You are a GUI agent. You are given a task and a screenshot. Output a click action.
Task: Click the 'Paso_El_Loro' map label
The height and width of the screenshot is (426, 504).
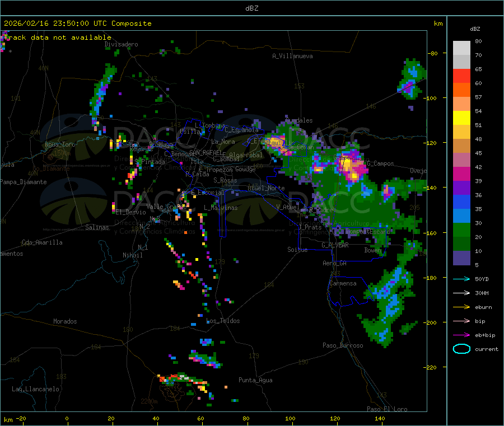[x=388, y=409]
